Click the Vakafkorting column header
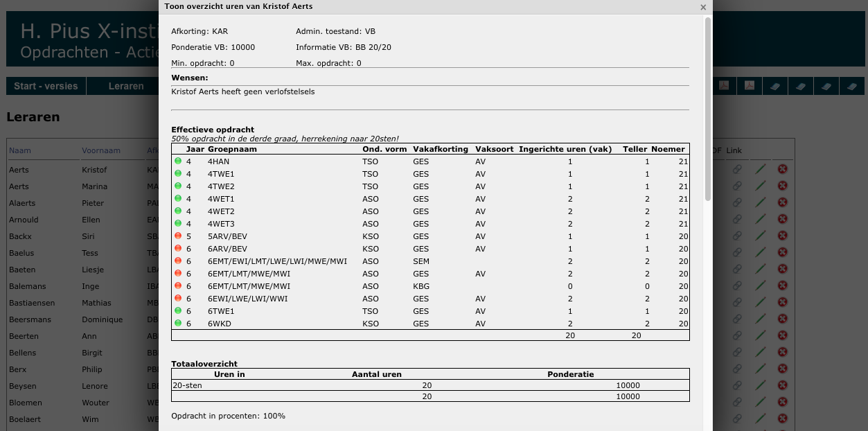This screenshot has height=431, width=868. [x=441, y=149]
